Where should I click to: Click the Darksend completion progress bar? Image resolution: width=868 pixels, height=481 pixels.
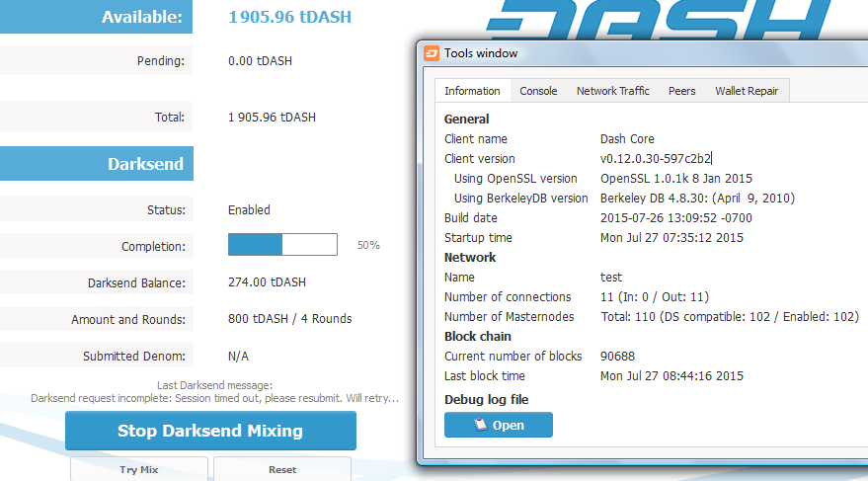click(282, 245)
